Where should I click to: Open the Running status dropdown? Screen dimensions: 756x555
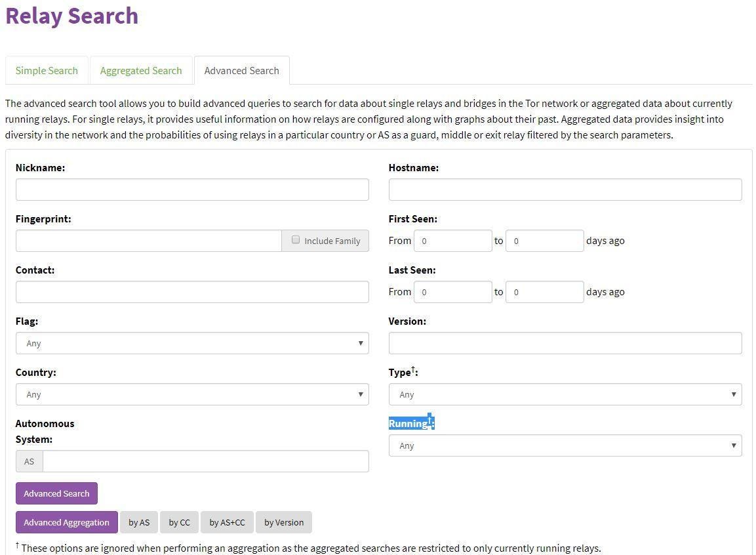coord(565,445)
